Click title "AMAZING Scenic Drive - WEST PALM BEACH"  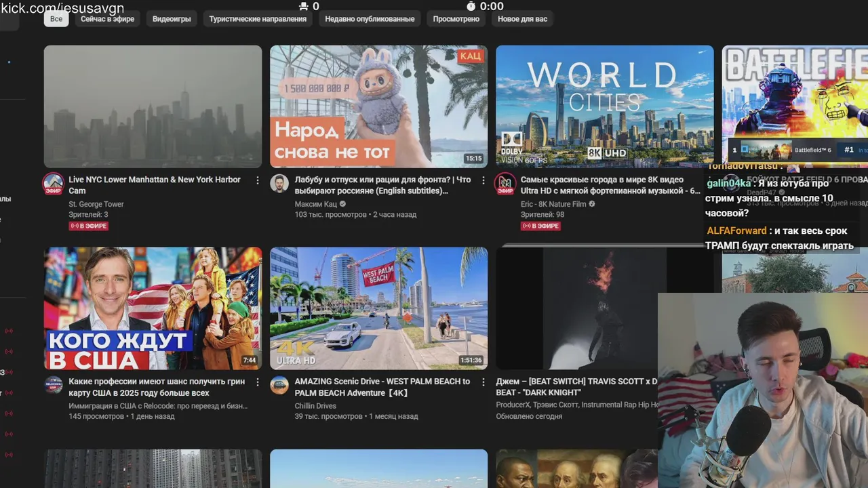(x=382, y=387)
